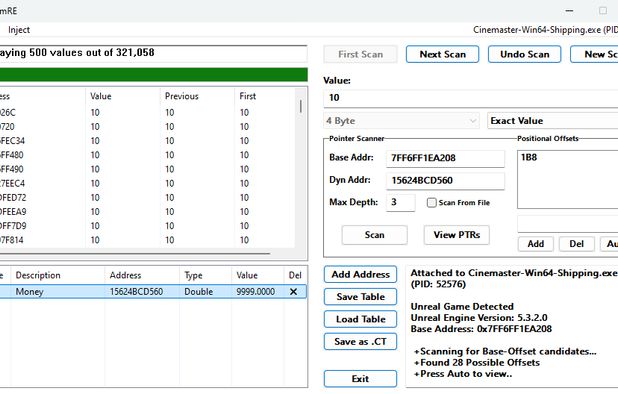Select the scan result row ending 7EEC4
This screenshot has width=618, height=394.
point(147,184)
